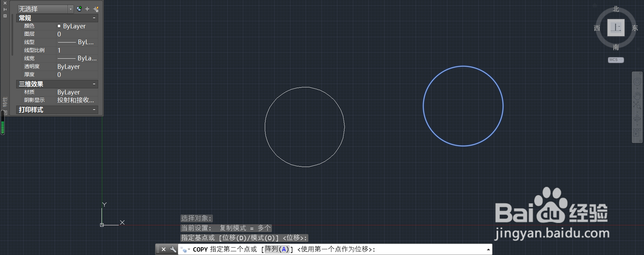This screenshot has height=255, width=644.
Task: Open the 线型 ByLayer value field
Action: click(77, 42)
